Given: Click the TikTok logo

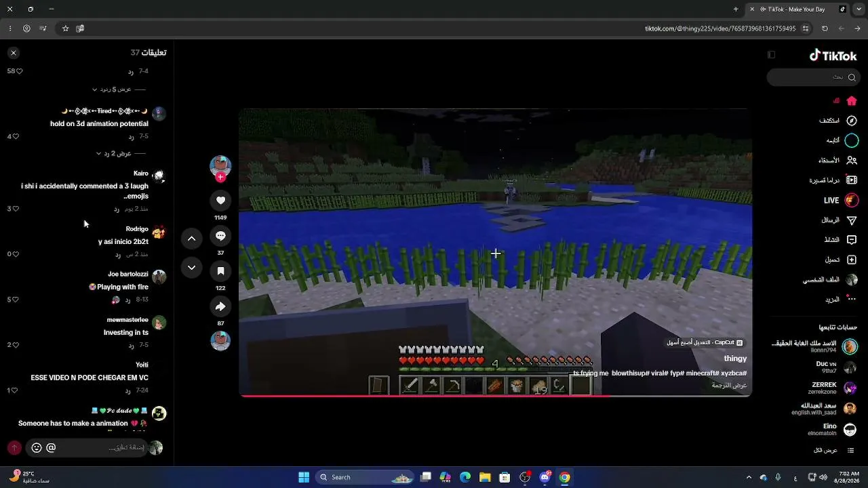Looking at the screenshot, I should [833, 56].
